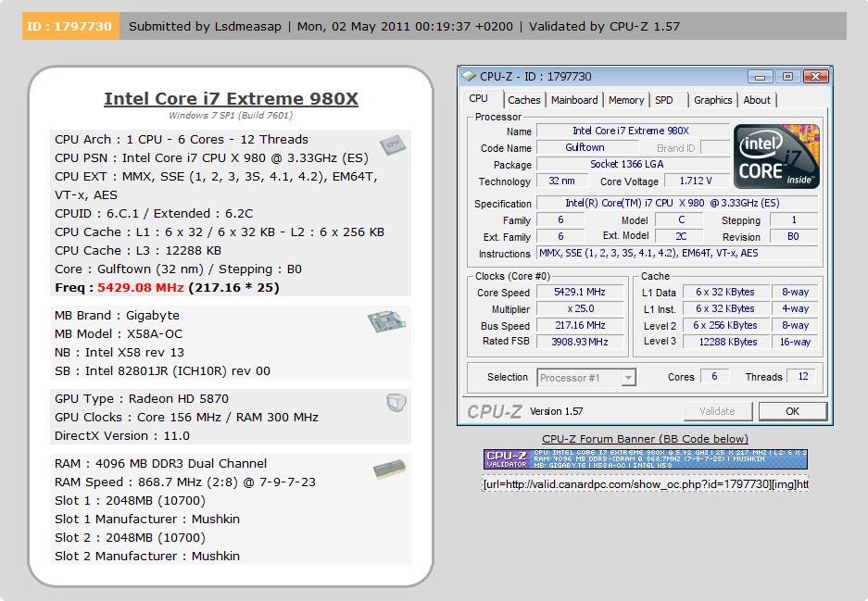This screenshot has width=868, height=601.
Task: Click the CPU-Z Validator banner image
Action: tap(646, 459)
